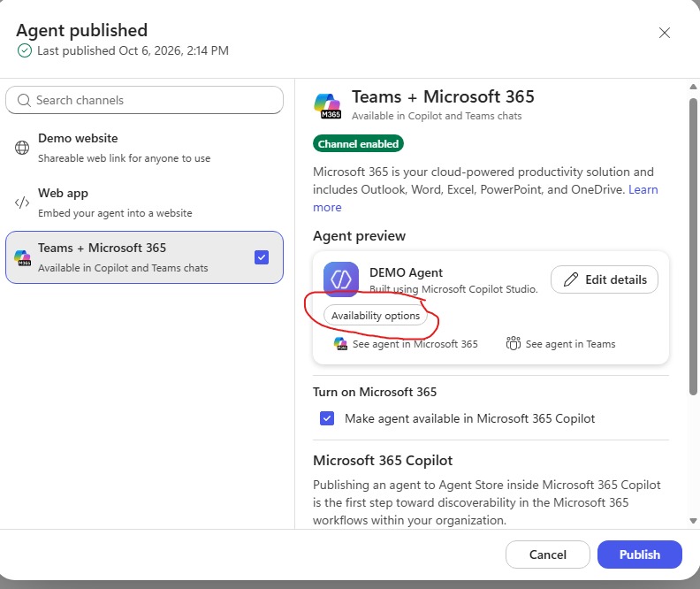The image size is (700, 589).
Task: Click the magnifier icon in Search channels
Action: [x=24, y=100]
